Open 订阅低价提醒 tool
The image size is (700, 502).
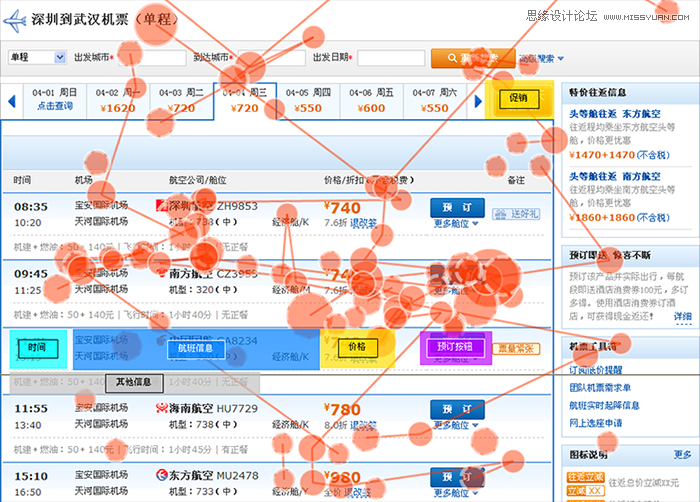click(x=596, y=370)
